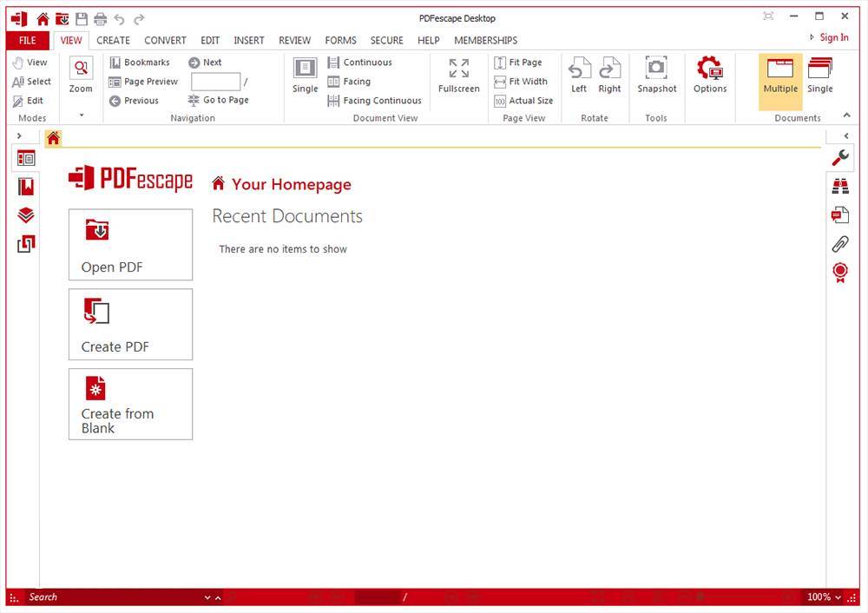The width and height of the screenshot is (868, 613).
Task: Open the FILE menu
Action: 28,40
